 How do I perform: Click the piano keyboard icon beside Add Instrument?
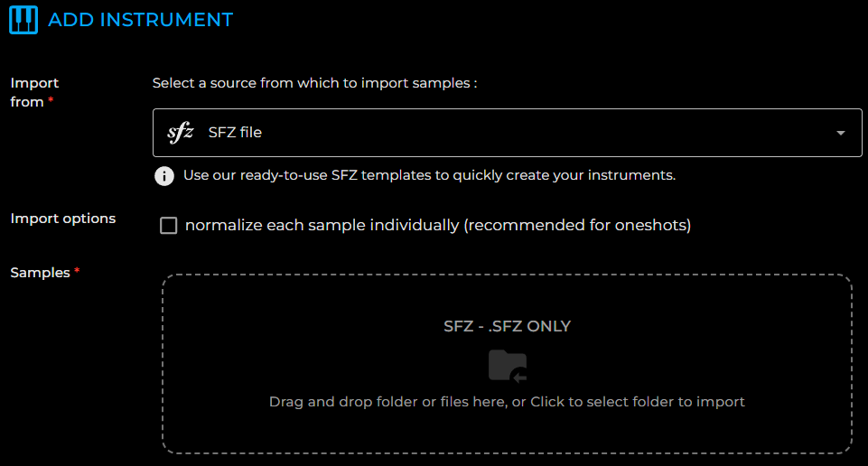[x=23, y=20]
